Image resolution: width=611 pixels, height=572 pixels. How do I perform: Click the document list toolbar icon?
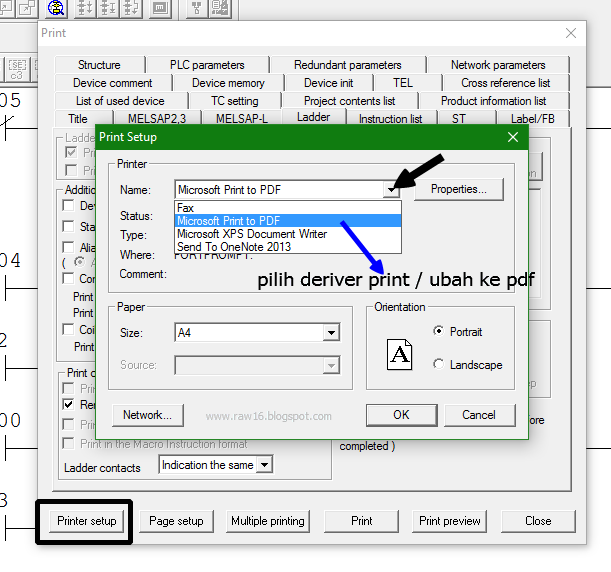tap(219, 7)
